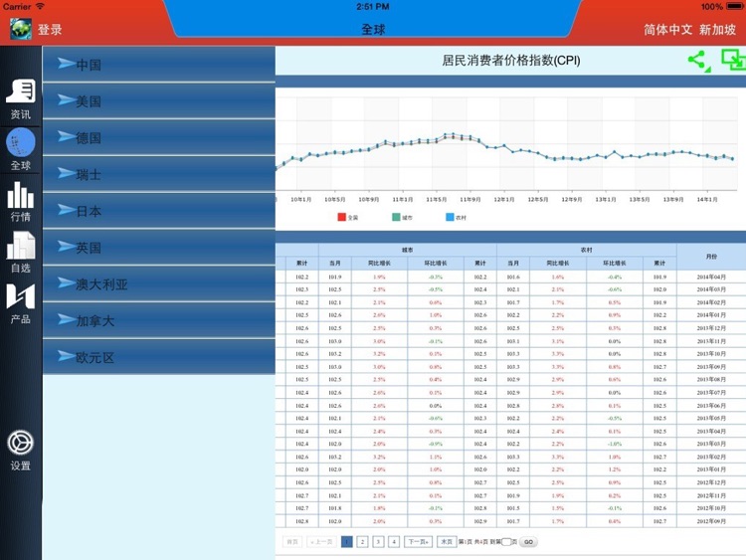Click the 2013年12月 month cell

[x=711, y=328]
